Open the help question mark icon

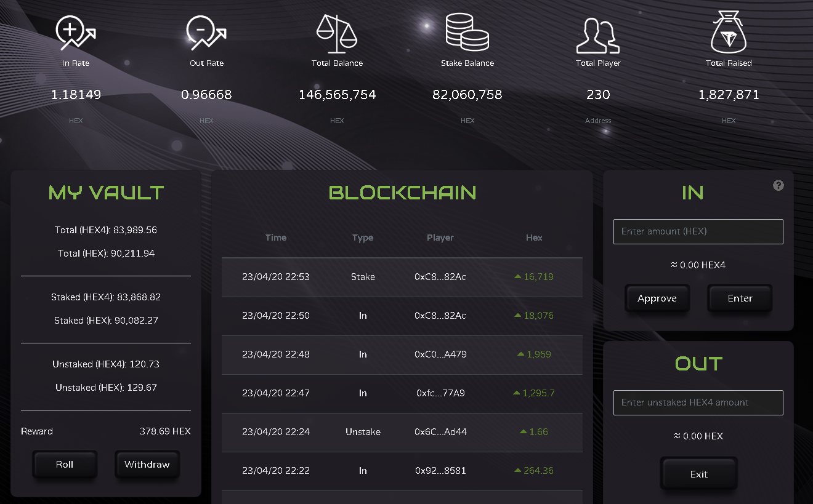tap(779, 185)
